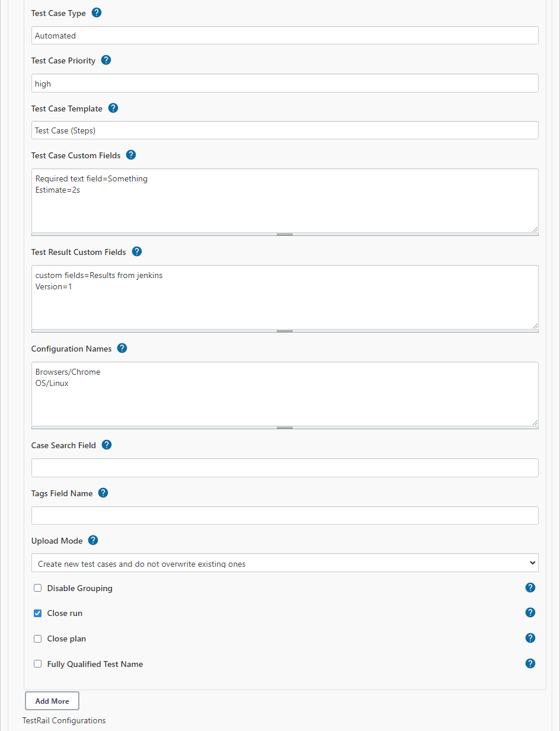
Task: Open help for Test Case Type
Action: tap(97, 12)
